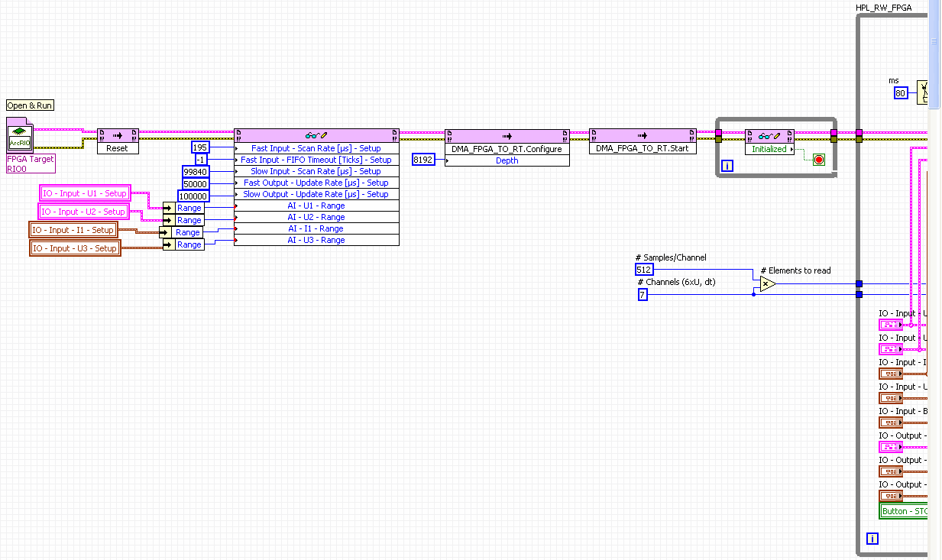
Task: Click the multiply function node
Action: click(767, 283)
